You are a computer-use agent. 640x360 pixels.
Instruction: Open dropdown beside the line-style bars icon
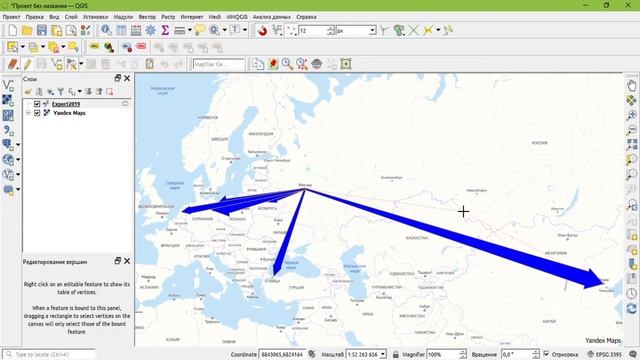[190, 31]
